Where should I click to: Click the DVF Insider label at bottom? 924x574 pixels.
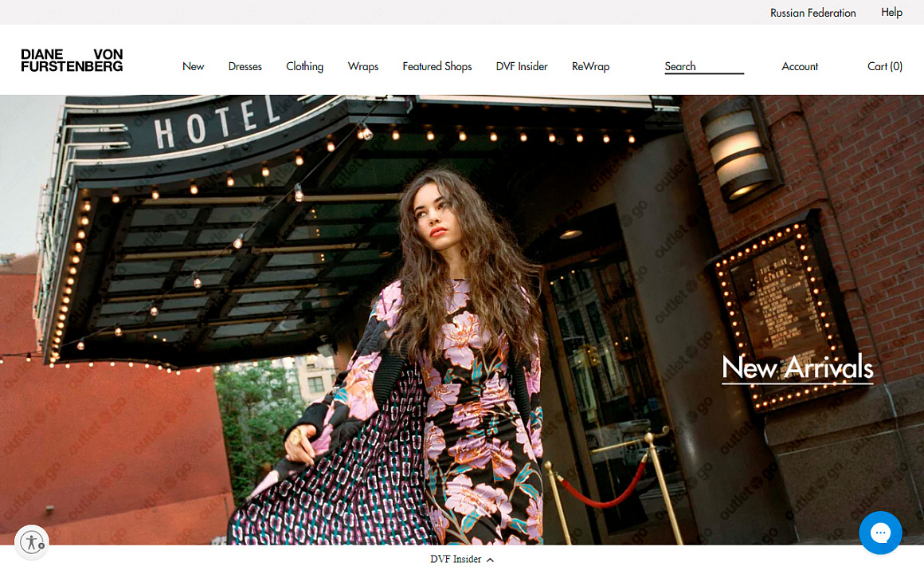(x=456, y=560)
